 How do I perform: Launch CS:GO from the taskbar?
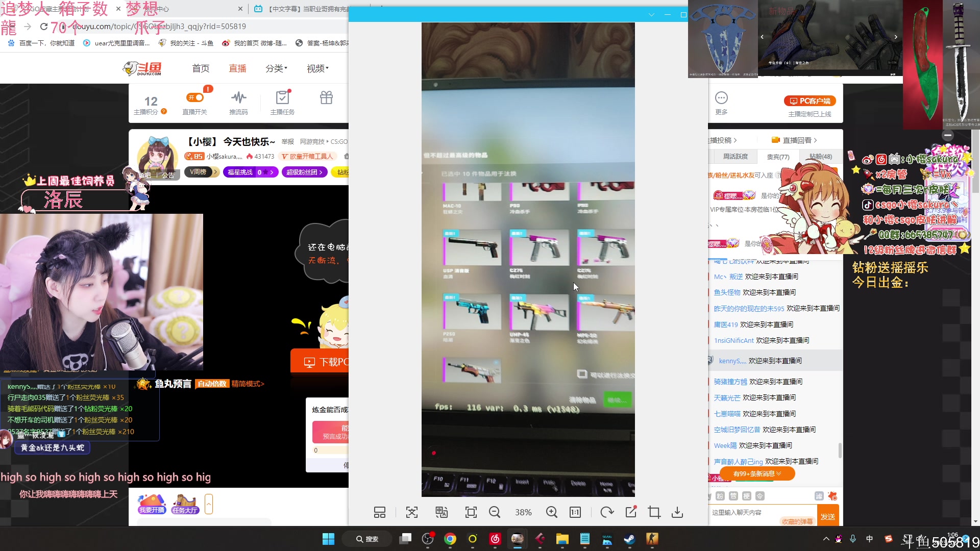pyautogui.click(x=652, y=539)
